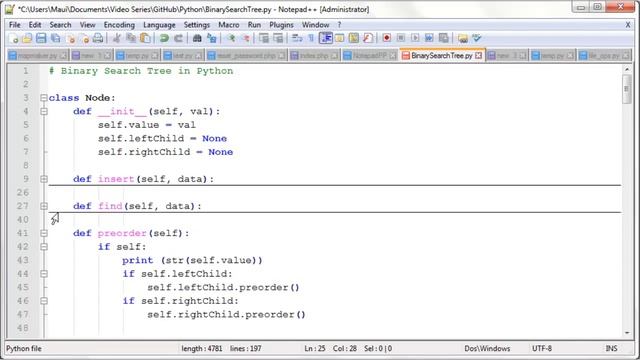Undo the last edit with the green arrow
This screenshot has width=640, height=360.
pyautogui.click(x=164, y=38)
